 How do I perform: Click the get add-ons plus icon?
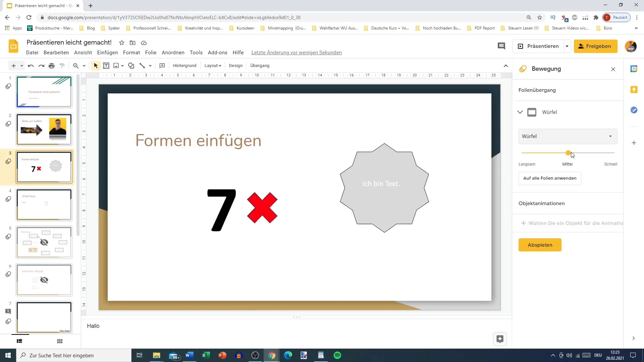click(634, 143)
